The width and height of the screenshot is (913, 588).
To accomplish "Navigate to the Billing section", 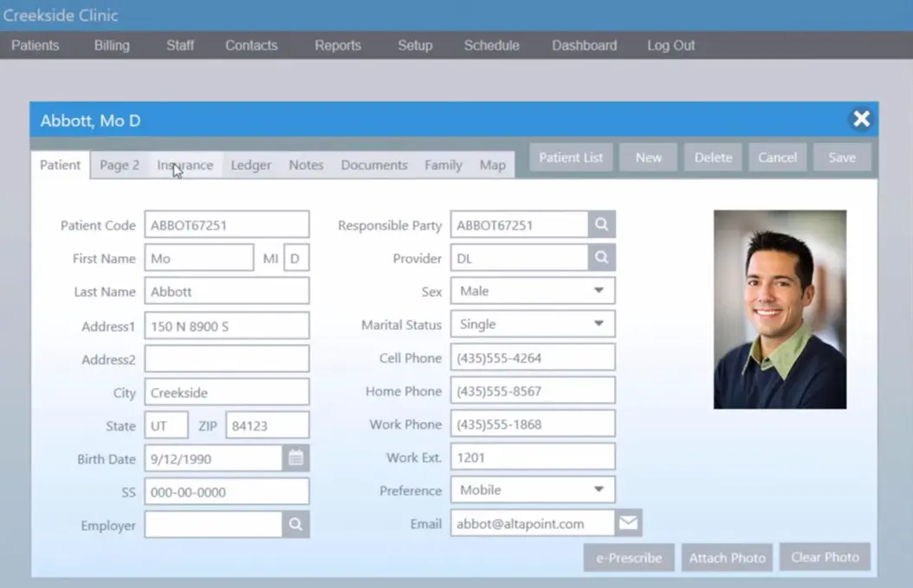I will (x=111, y=45).
